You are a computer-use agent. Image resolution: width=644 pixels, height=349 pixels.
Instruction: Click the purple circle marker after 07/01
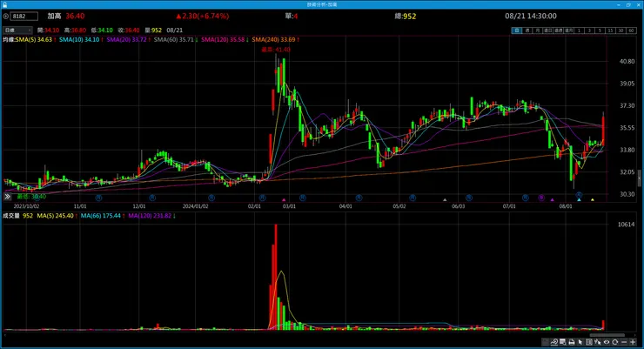click(541, 198)
